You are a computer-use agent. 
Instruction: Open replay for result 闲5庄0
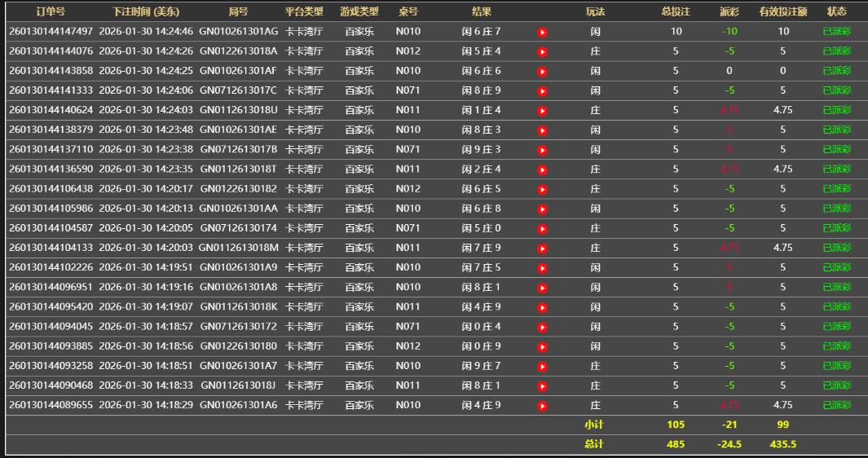tap(542, 228)
